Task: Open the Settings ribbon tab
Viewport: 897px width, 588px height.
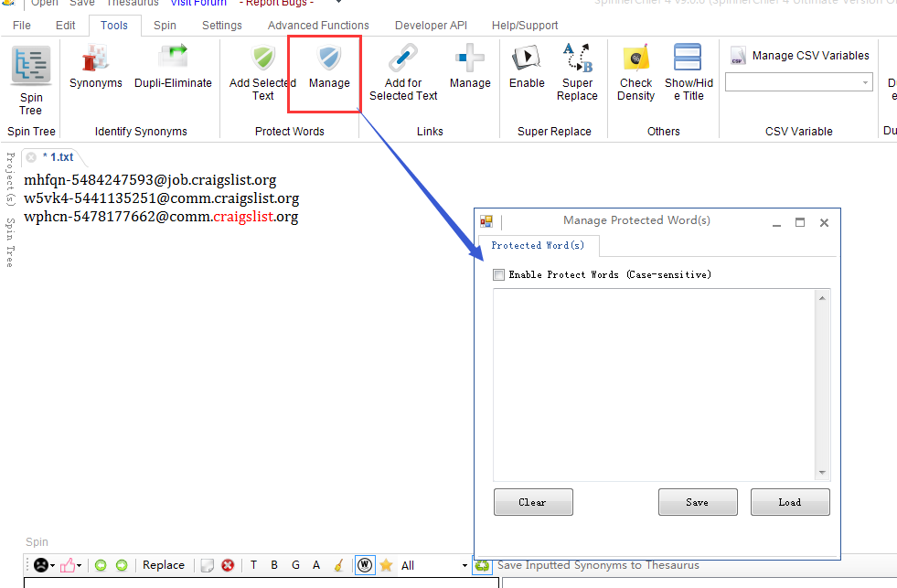Action: coord(221,26)
